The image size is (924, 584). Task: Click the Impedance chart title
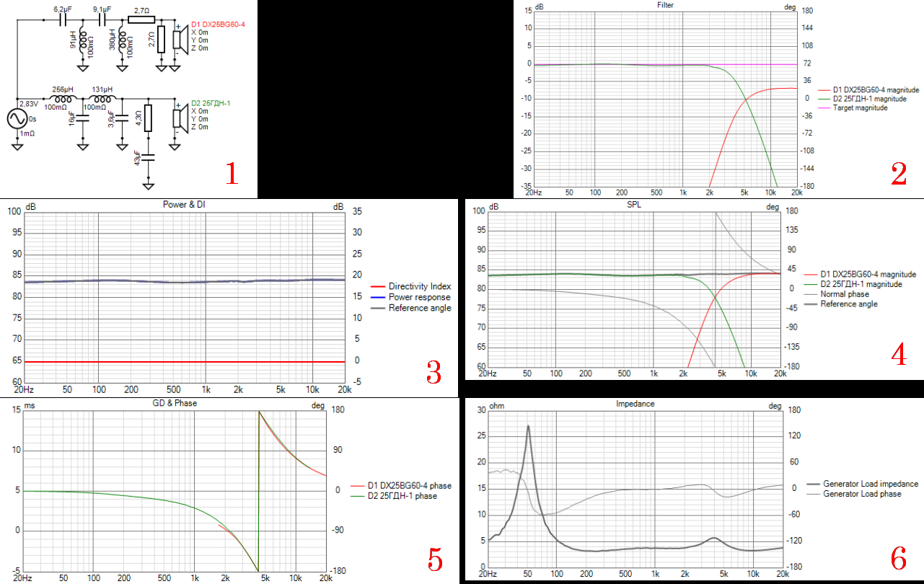(635, 404)
